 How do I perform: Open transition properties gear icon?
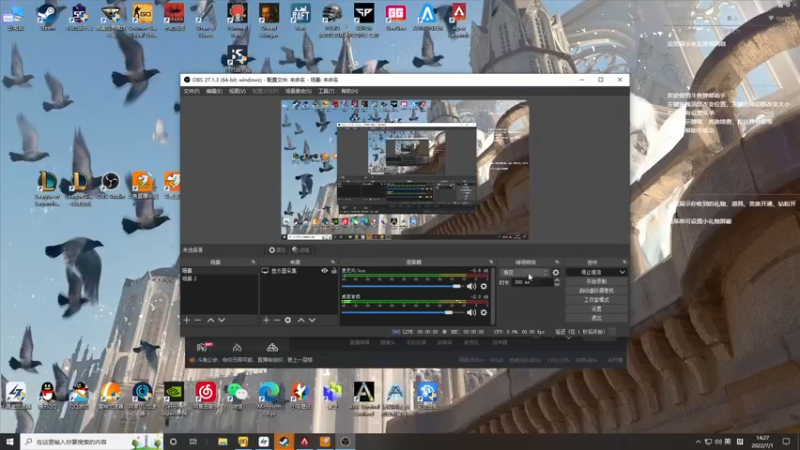556,272
